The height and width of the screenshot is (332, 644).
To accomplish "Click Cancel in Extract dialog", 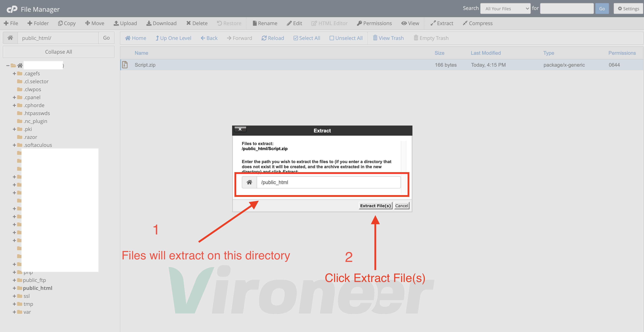I will 401,206.
